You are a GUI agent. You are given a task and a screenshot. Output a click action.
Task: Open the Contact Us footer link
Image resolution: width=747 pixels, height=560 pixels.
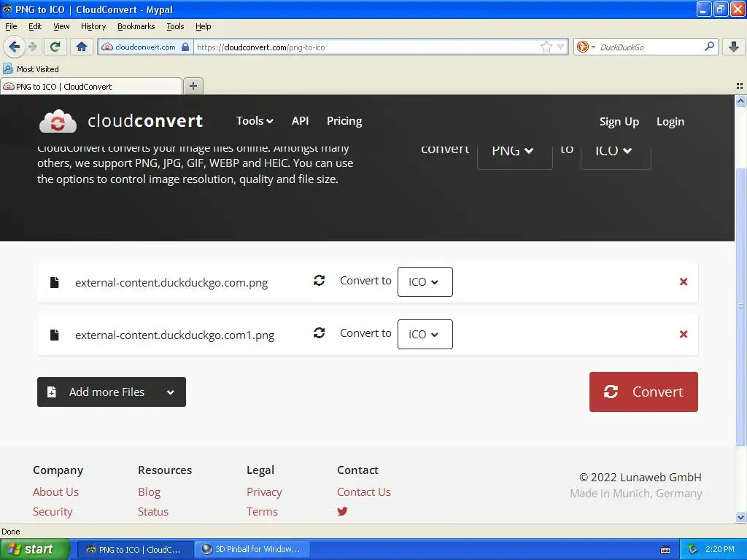pyautogui.click(x=364, y=492)
